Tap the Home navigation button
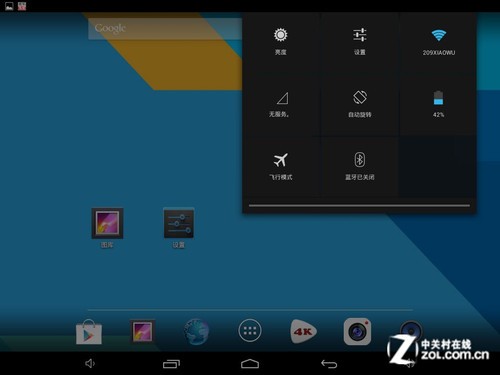 tap(250, 364)
